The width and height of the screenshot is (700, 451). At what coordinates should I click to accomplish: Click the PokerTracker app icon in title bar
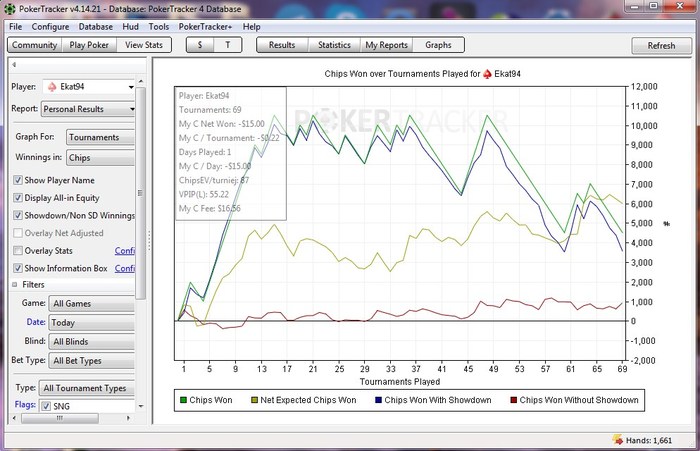point(9,8)
